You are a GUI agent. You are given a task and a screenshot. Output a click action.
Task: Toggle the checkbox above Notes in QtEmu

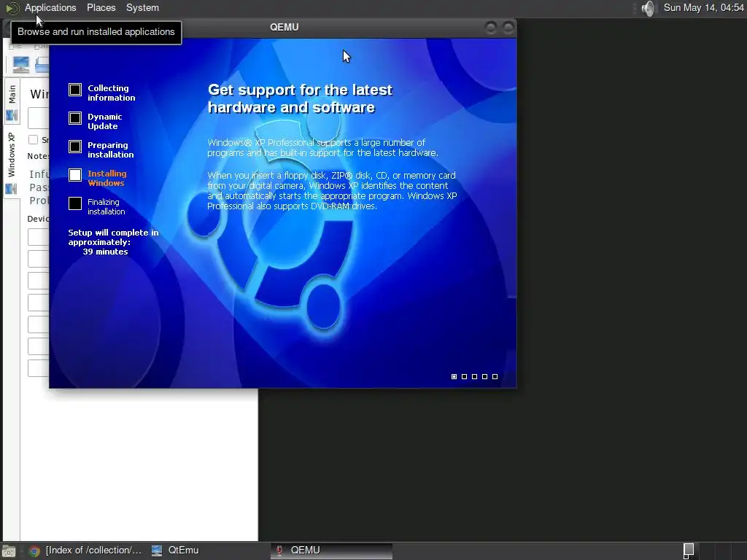pyautogui.click(x=33, y=139)
